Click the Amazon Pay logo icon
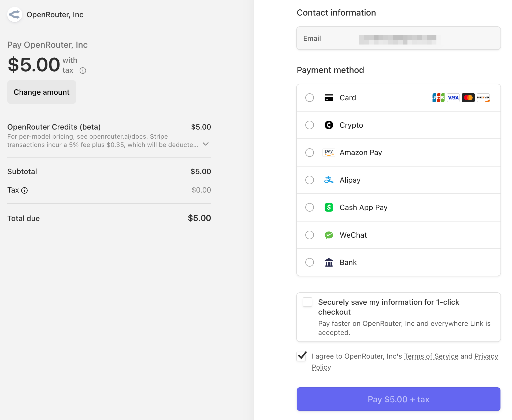The height and width of the screenshot is (420, 512). click(329, 152)
